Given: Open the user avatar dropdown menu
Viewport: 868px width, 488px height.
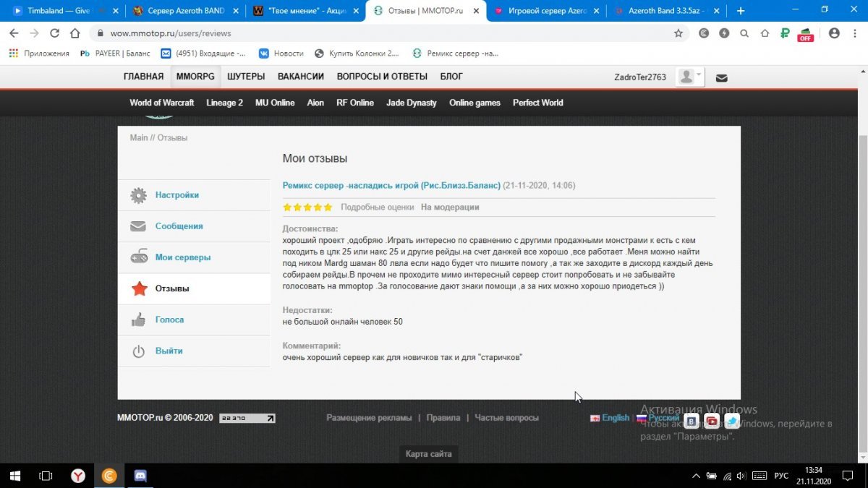Looking at the screenshot, I should [689, 77].
